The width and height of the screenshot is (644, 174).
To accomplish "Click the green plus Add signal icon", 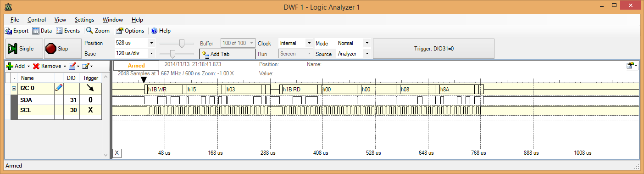I will tap(9, 66).
